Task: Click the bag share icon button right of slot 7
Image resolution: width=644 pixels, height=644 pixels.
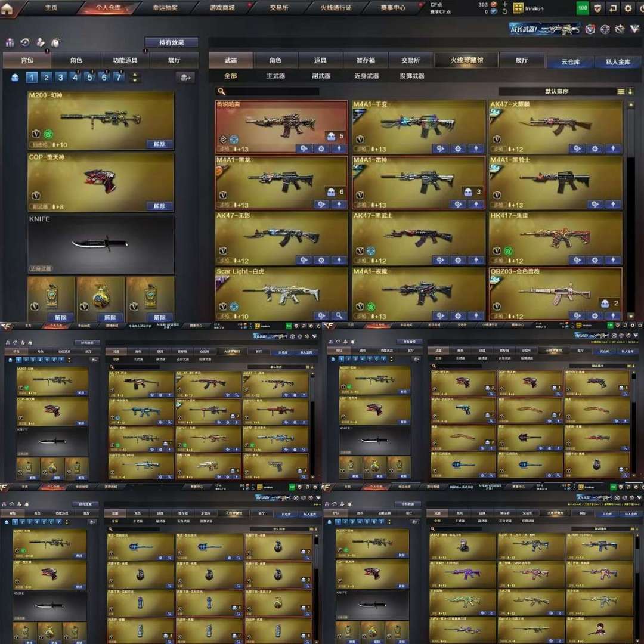Action: pyautogui.click(x=185, y=77)
